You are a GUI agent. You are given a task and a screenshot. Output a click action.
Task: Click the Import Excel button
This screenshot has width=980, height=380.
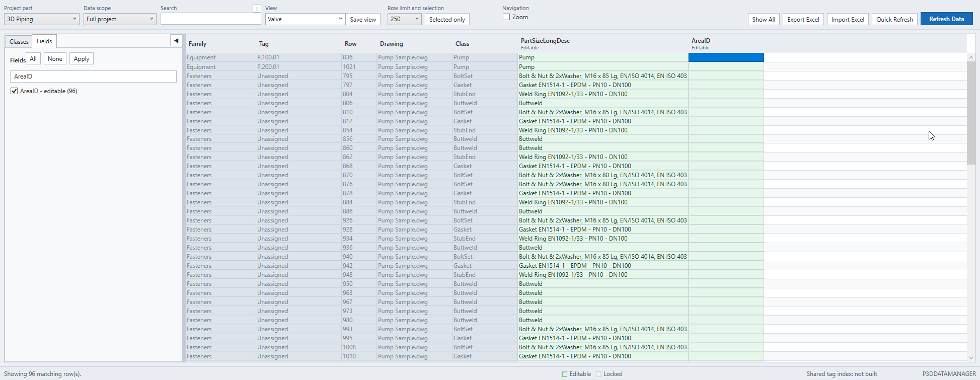point(848,19)
